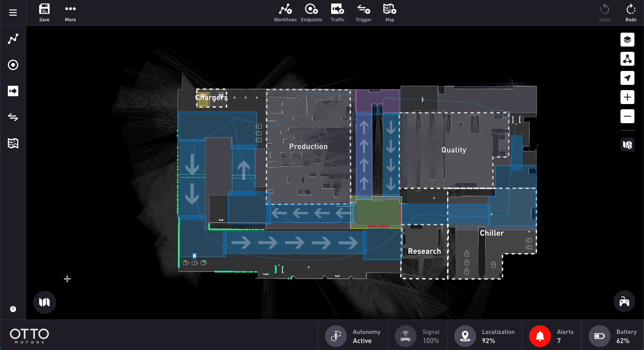Image resolution: width=644 pixels, height=350 pixels.
Task: Add a Traffic zone
Action: tap(338, 13)
